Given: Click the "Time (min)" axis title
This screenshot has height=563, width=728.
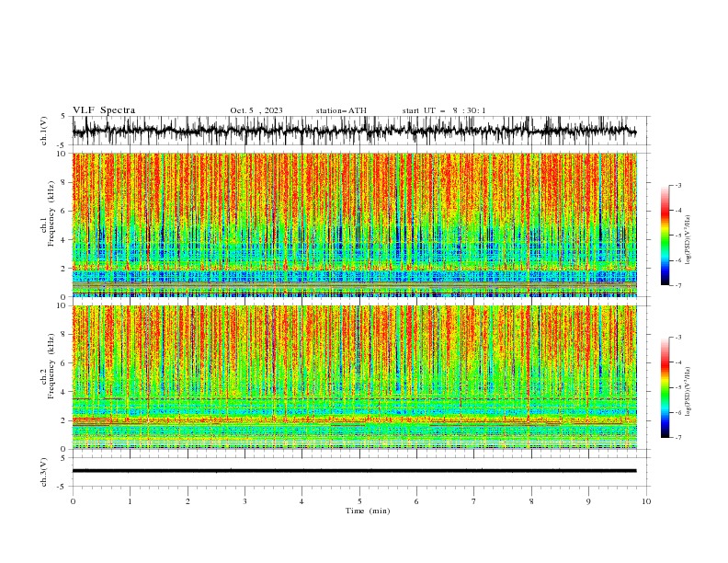Looking at the screenshot, I should 368,511.
